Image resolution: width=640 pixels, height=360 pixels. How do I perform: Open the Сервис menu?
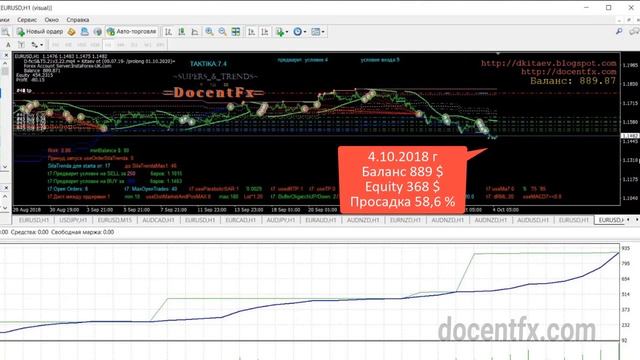pyautogui.click(x=27, y=20)
